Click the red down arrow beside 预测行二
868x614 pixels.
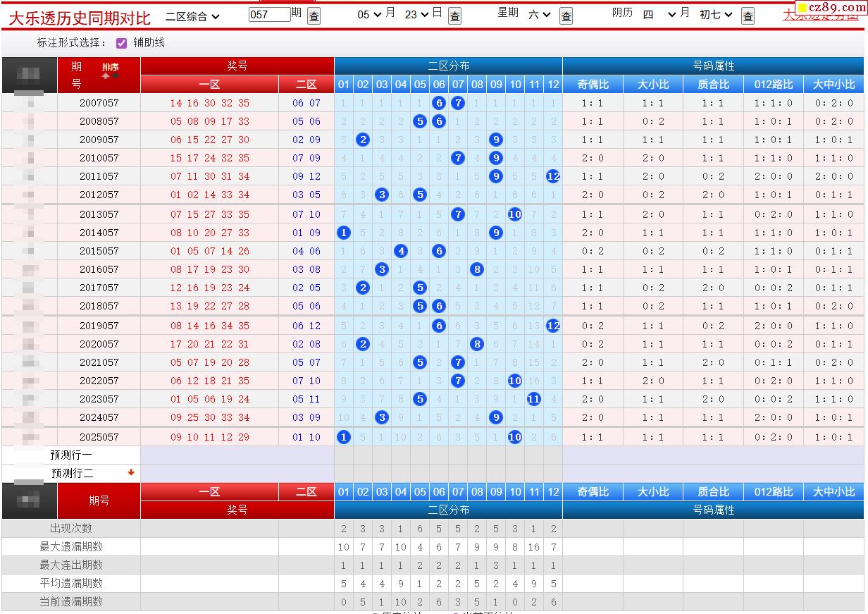(x=131, y=472)
